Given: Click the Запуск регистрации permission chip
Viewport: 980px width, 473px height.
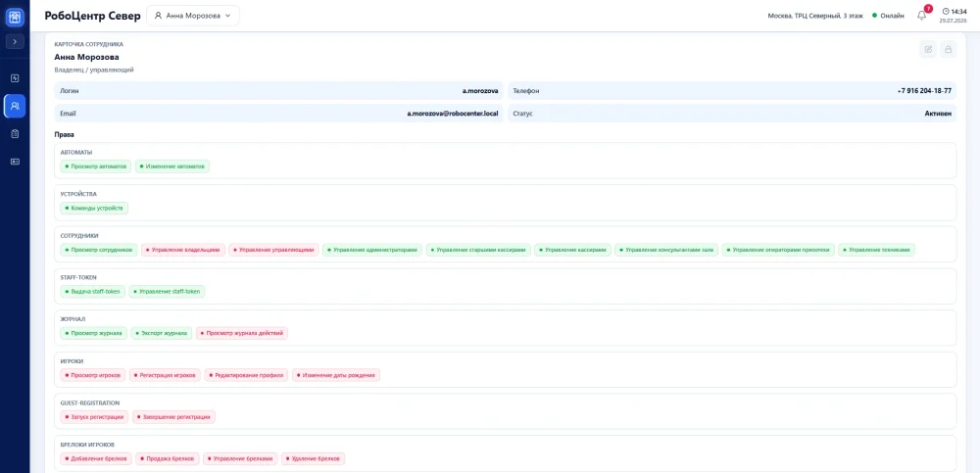Looking at the screenshot, I should pyautogui.click(x=94, y=417).
